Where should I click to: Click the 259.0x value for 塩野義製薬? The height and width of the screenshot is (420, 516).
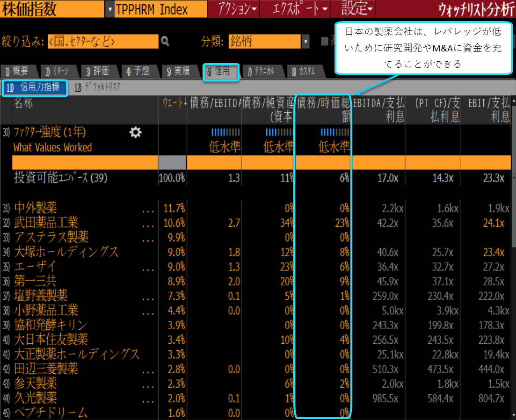click(x=385, y=296)
